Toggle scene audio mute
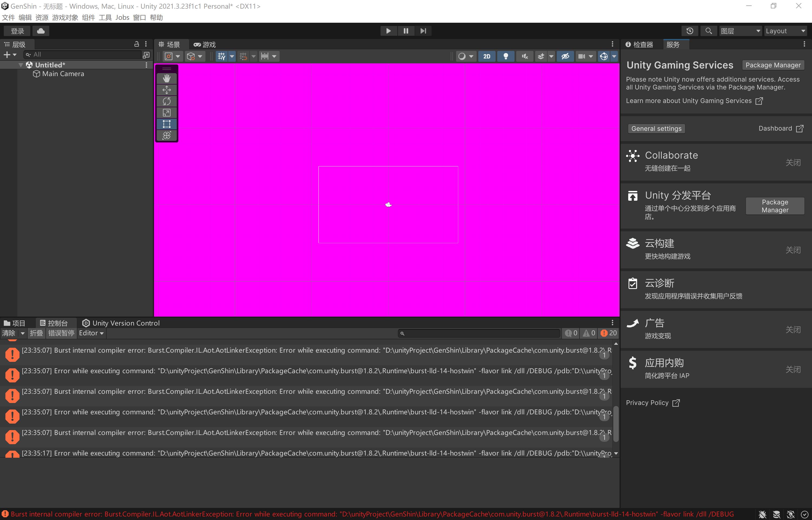This screenshot has height=520, width=812. 524,56
